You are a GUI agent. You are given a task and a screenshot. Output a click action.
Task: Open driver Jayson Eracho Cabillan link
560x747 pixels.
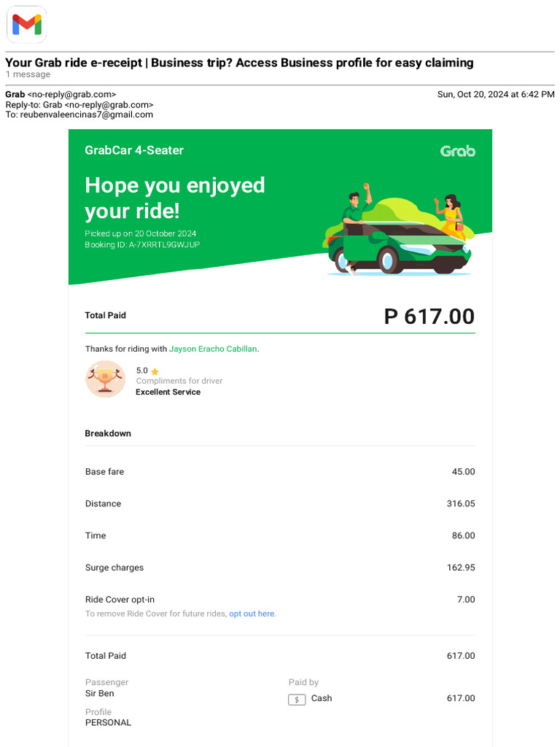pyautogui.click(x=213, y=349)
